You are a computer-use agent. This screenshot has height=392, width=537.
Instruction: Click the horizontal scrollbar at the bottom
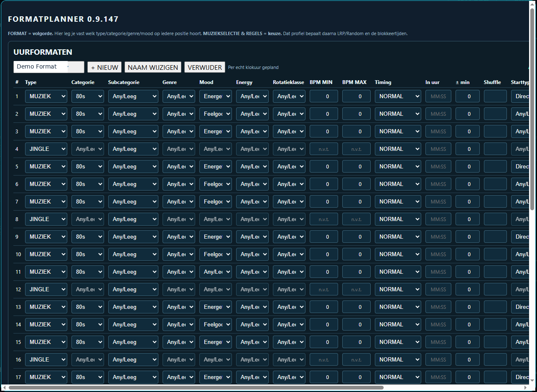(x=196, y=387)
